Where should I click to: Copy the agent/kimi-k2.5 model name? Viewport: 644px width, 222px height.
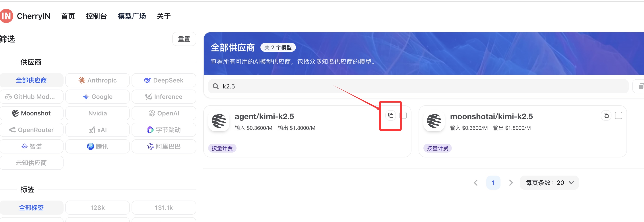(390, 116)
